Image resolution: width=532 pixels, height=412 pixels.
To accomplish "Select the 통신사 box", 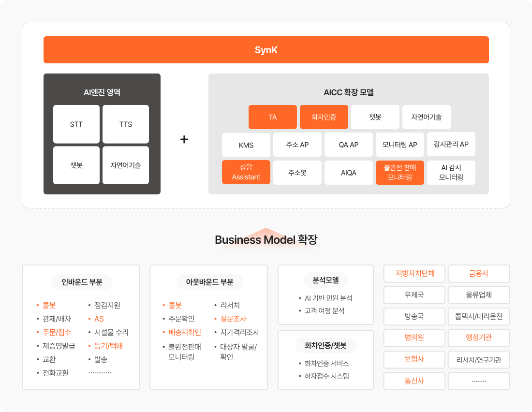I will 414,381.
